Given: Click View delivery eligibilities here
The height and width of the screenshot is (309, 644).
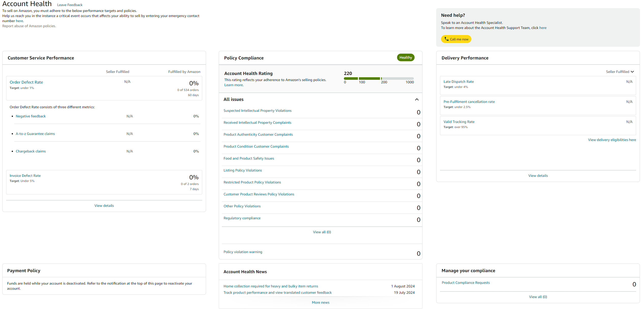Looking at the screenshot, I should [612, 140].
